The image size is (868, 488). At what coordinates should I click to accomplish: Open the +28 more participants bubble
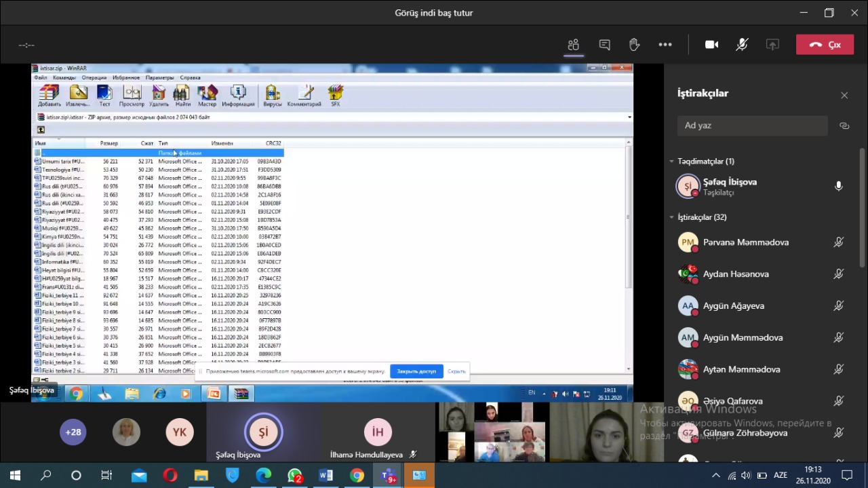pos(73,432)
